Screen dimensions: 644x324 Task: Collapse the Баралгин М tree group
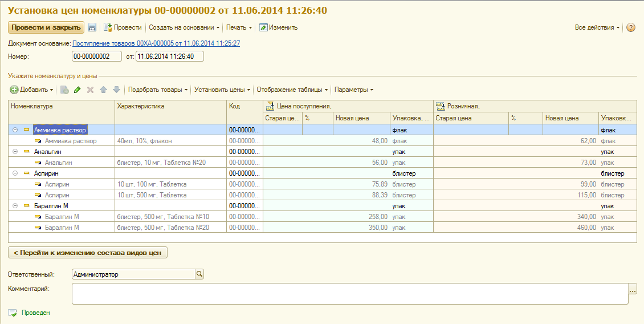(15, 206)
